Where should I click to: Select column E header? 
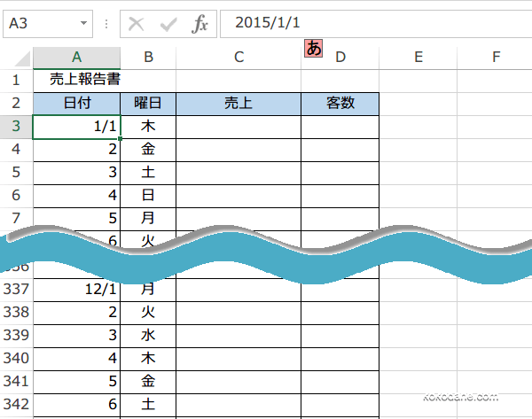[419, 58]
